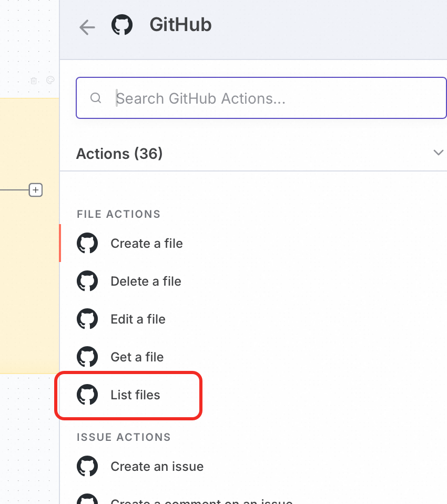Click the icon beside Delete a file

coord(87,281)
